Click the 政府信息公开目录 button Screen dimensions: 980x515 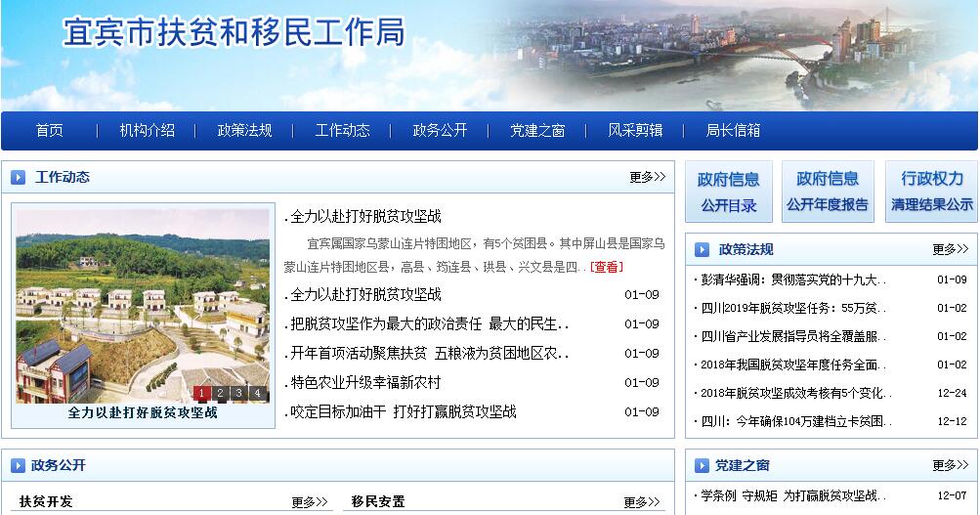728,192
